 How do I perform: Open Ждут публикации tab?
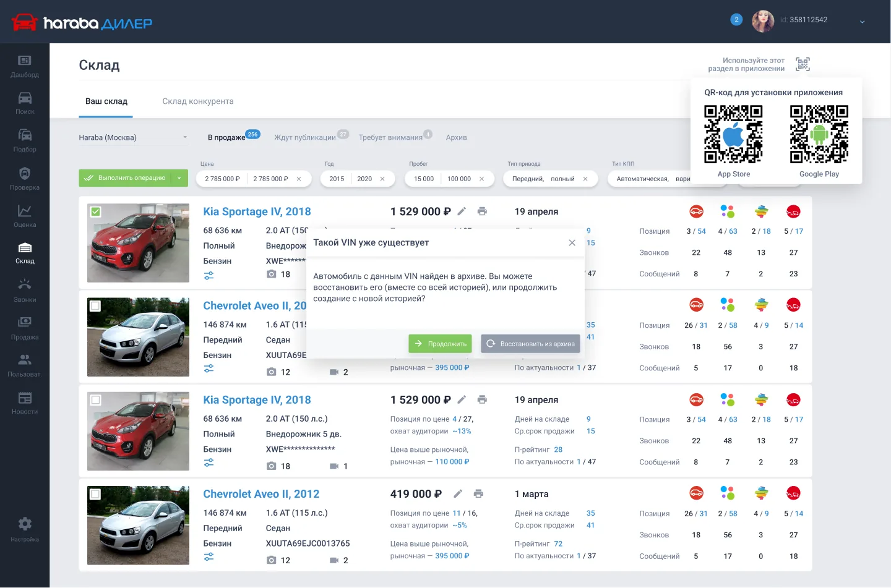(x=305, y=137)
